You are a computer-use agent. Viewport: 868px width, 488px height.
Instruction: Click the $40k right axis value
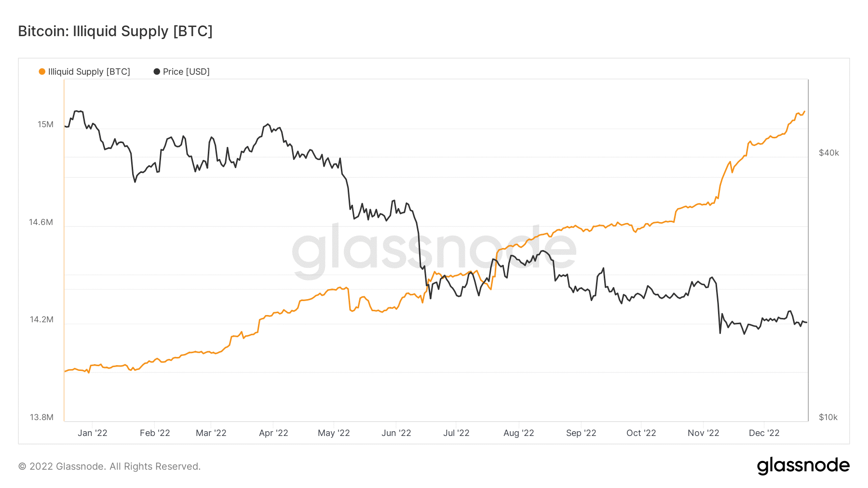[x=829, y=153]
